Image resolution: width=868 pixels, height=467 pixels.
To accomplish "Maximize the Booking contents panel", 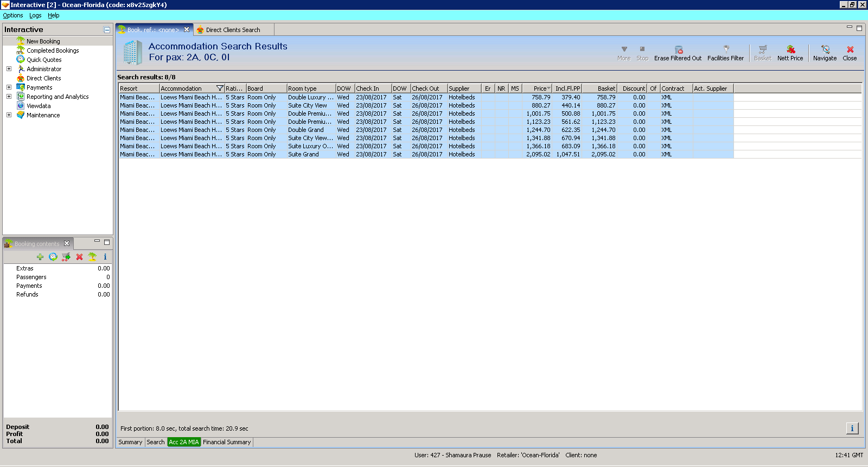I will pos(107,242).
